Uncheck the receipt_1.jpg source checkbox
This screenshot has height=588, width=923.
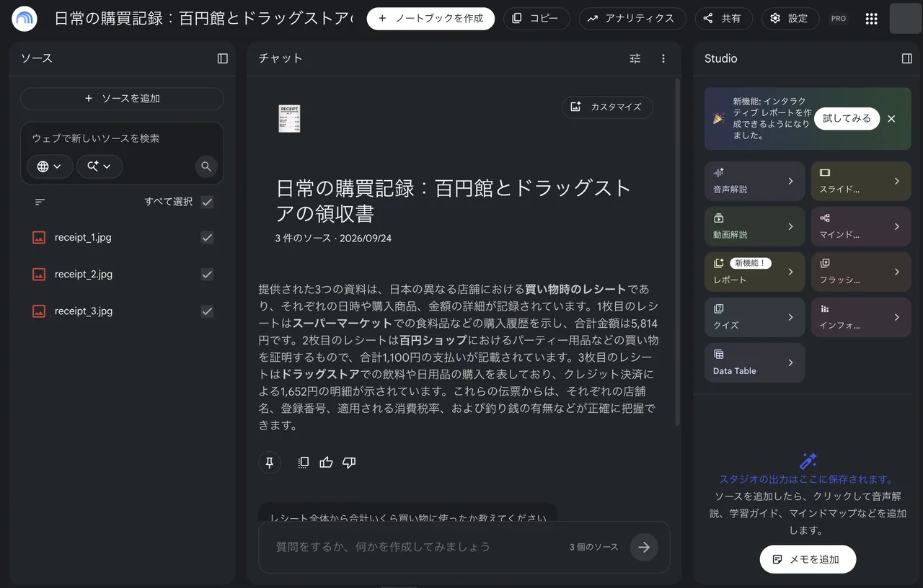207,237
